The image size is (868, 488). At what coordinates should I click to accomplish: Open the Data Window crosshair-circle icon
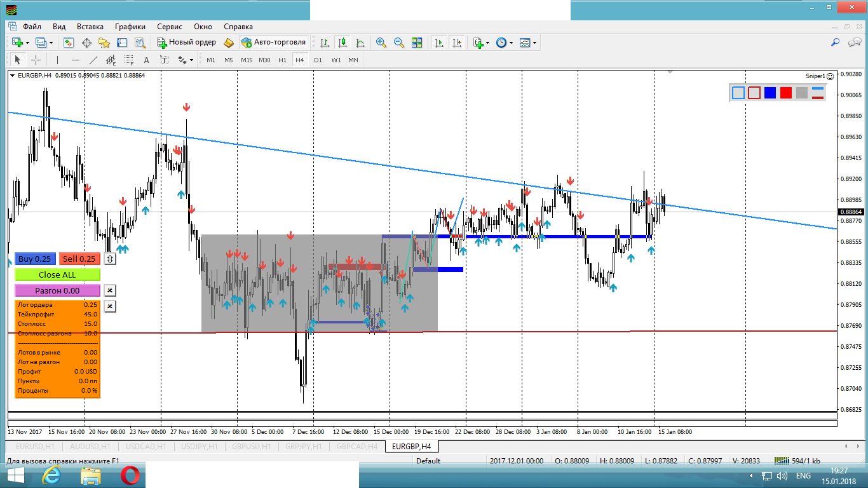tap(86, 43)
